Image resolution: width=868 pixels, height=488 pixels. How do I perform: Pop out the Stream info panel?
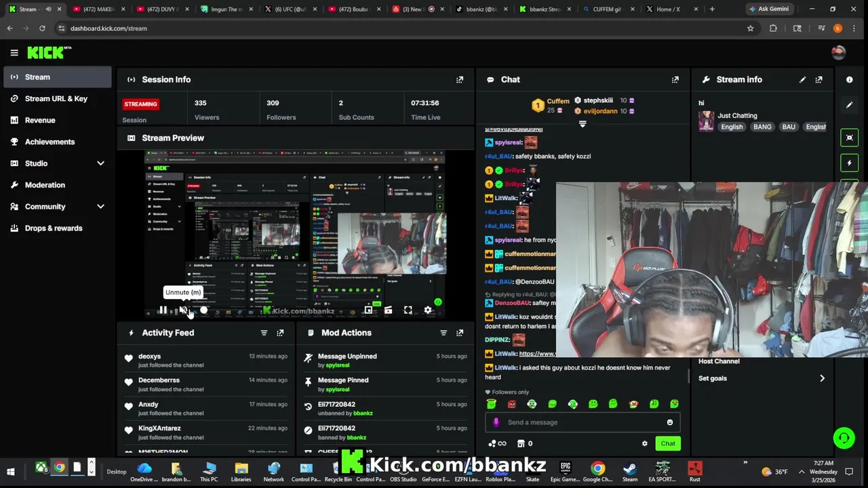pyautogui.click(x=818, y=79)
